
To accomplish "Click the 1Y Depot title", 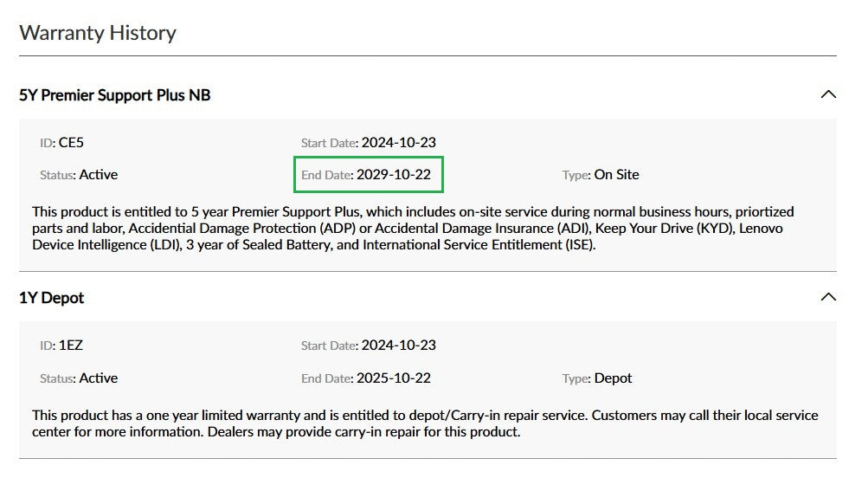I will tap(51, 298).
